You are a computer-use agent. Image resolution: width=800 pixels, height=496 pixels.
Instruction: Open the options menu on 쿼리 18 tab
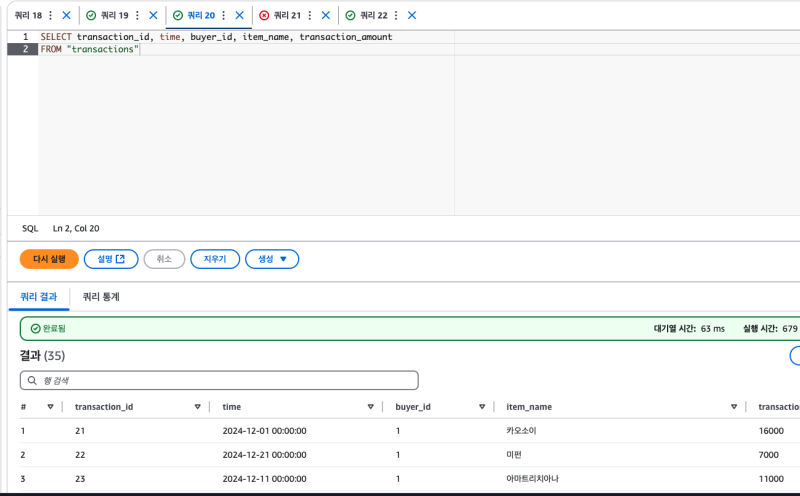pos(50,16)
